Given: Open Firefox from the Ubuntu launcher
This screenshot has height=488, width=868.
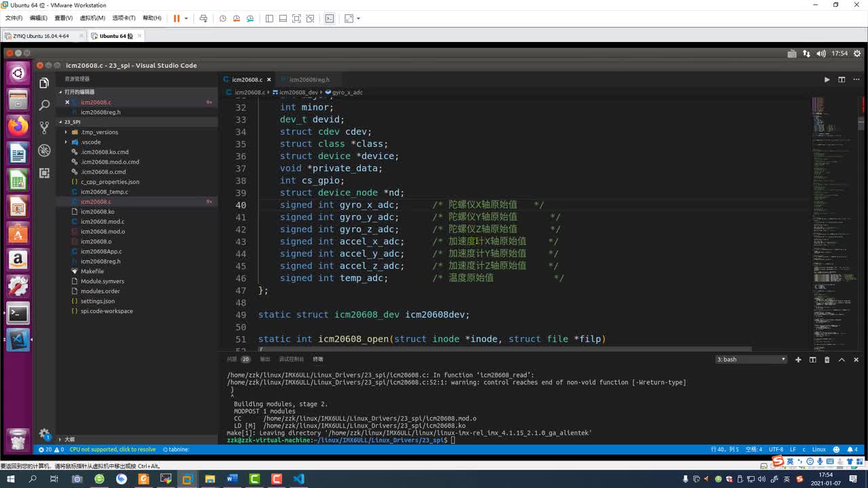Looking at the screenshot, I should 18,126.
